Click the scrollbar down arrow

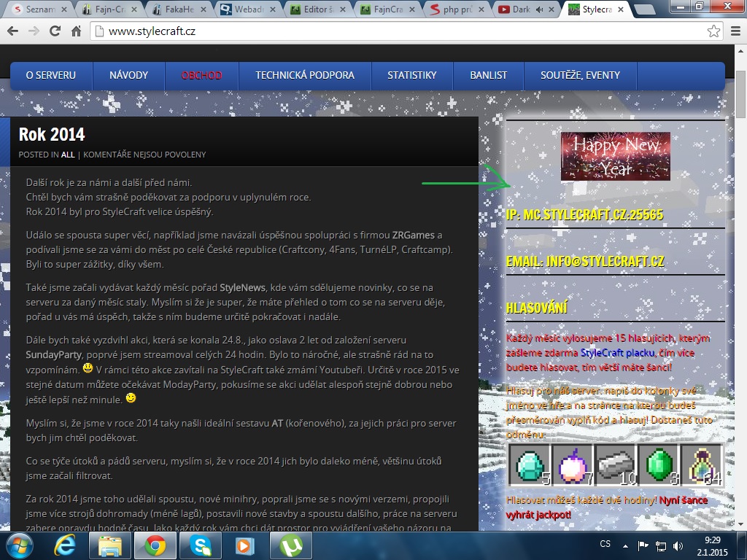tap(741, 524)
